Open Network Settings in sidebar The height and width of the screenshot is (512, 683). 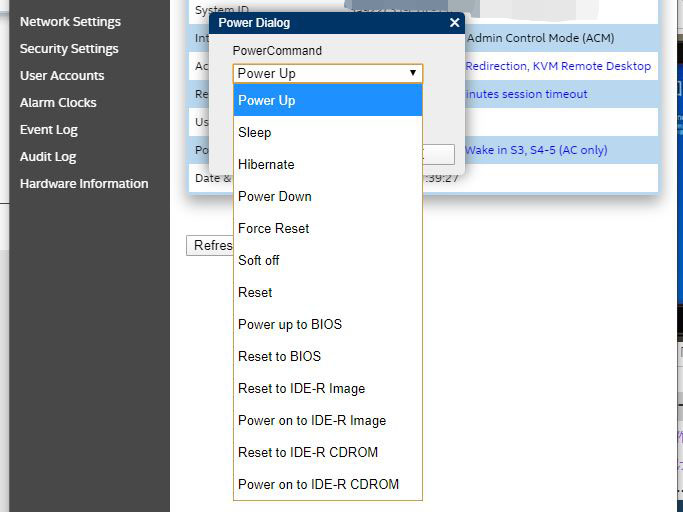click(x=70, y=22)
